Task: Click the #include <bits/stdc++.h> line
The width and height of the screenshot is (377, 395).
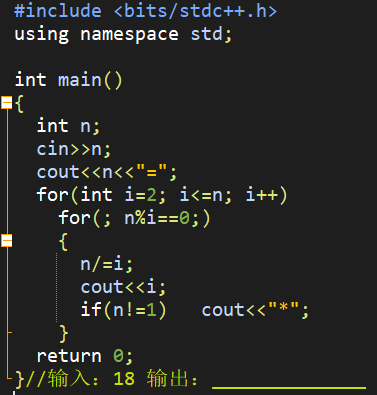Action: 146,11
